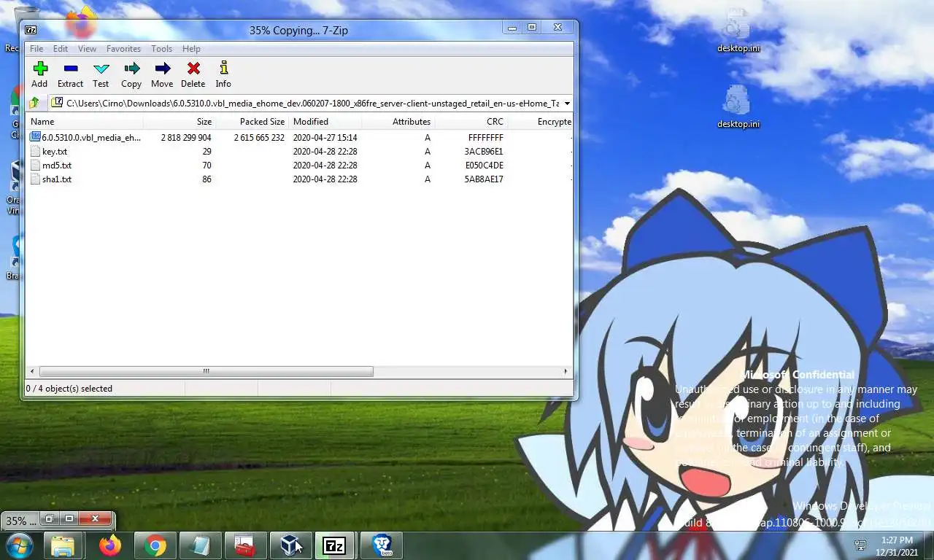The image size is (934, 560).
Task: Click the scrollbar's left arrow
Action: point(31,371)
